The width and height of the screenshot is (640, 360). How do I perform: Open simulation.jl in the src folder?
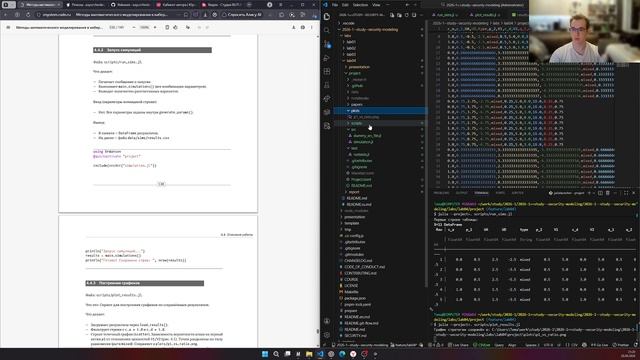363,142
